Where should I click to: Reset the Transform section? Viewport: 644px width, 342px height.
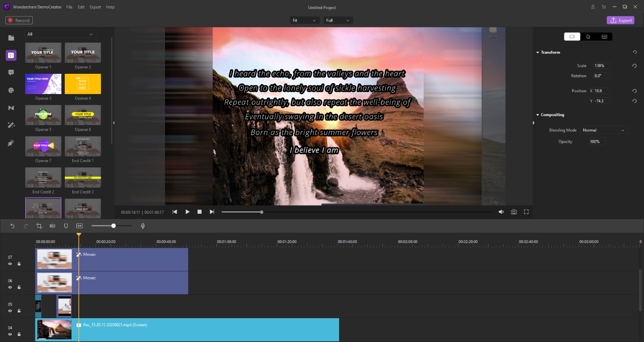coord(635,52)
